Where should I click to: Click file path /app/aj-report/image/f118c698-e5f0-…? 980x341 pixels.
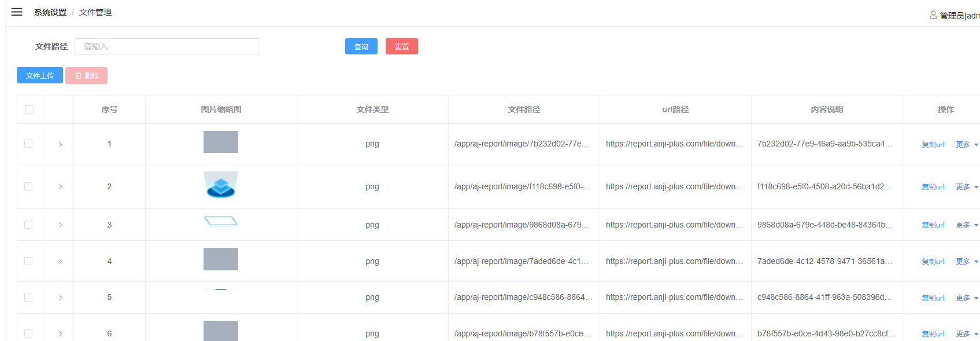click(523, 186)
